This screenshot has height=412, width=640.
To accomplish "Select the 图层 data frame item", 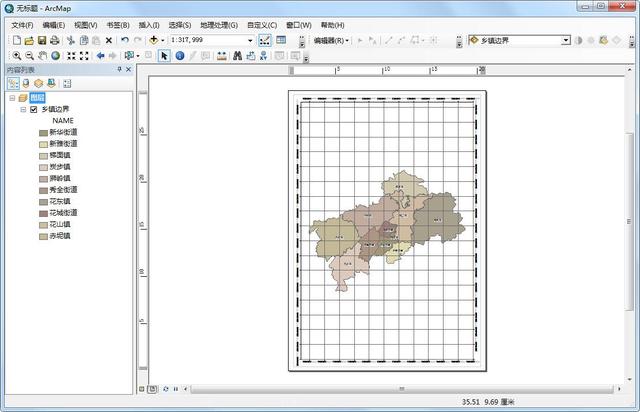I will [38, 98].
